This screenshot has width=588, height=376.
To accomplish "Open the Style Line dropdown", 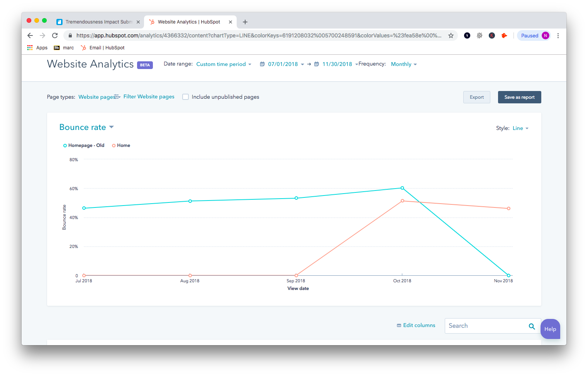I will [520, 128].
